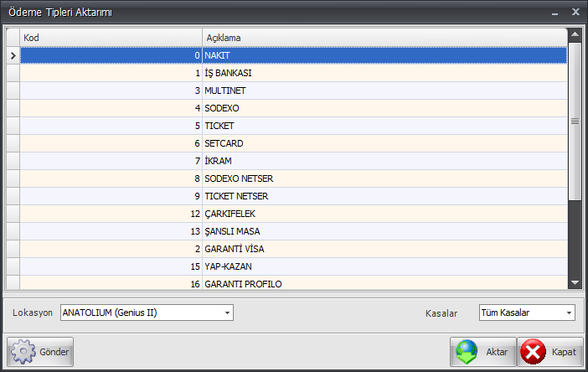Click the scrollbar down arrow
This screenshot has width=588, height=372.
[575, 282]
